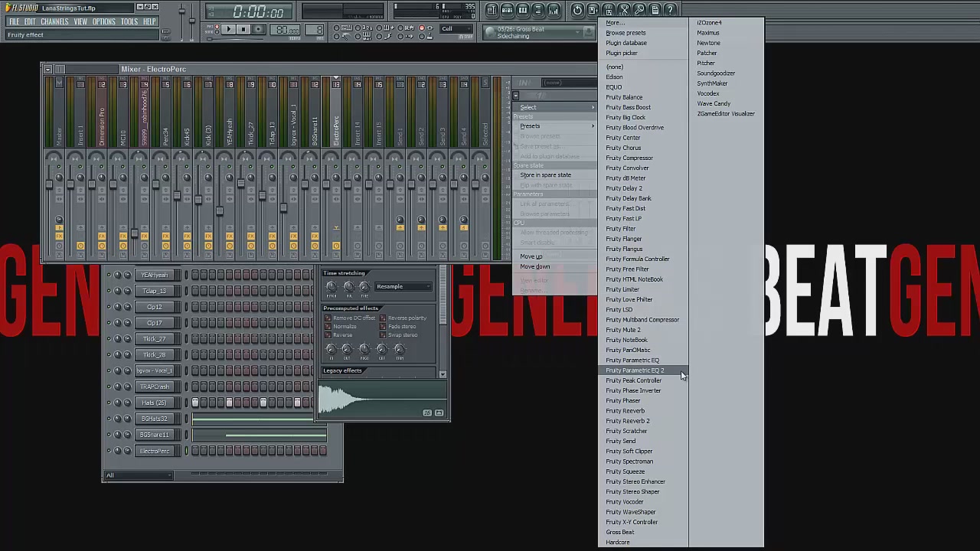Click Plugin database entry
Screen dimensions: 980x551
click(626, 43)
